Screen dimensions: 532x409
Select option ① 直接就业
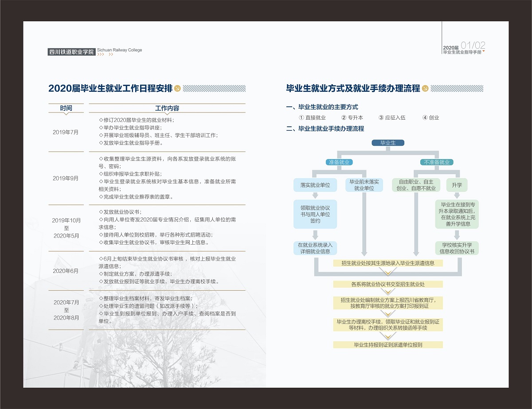point(313,118)
